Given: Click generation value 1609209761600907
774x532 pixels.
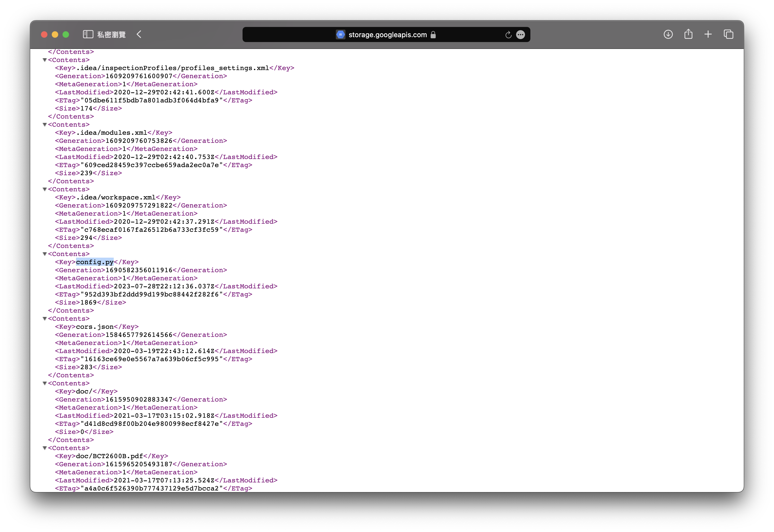Looking at the screenshot, I should [139, 76].
